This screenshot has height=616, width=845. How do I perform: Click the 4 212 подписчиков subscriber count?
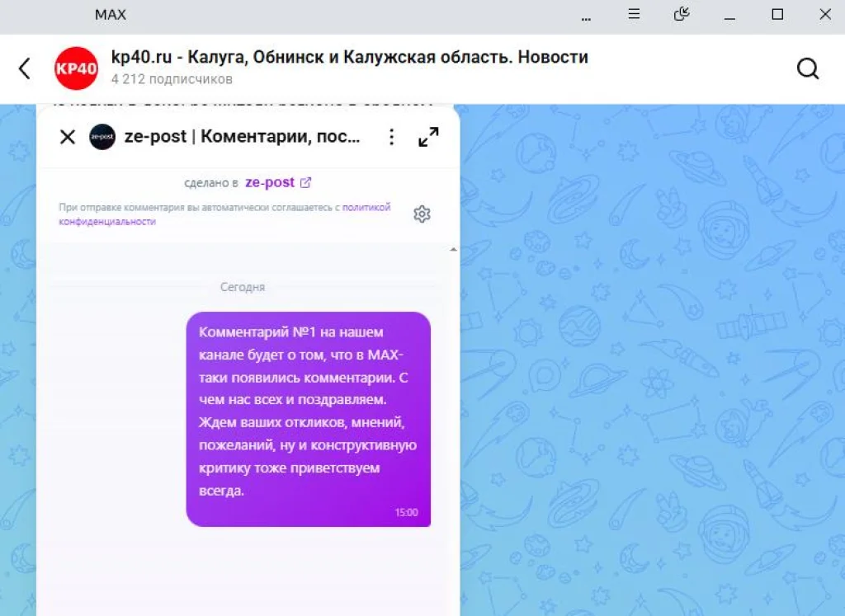pos(172,79)
